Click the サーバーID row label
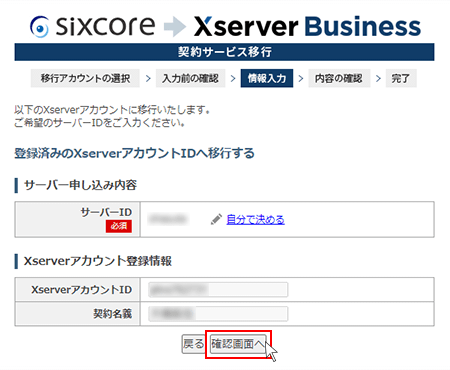This screenshot has height=370, width=450. click(106, 212)
